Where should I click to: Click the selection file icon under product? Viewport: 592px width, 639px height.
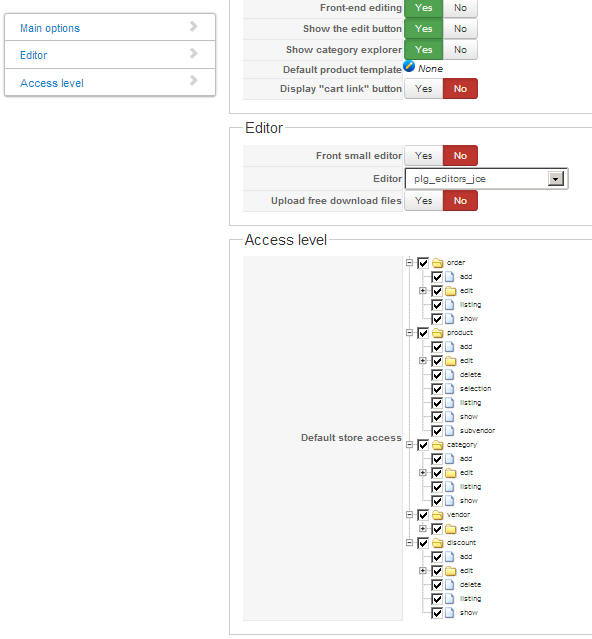[449, 389]
